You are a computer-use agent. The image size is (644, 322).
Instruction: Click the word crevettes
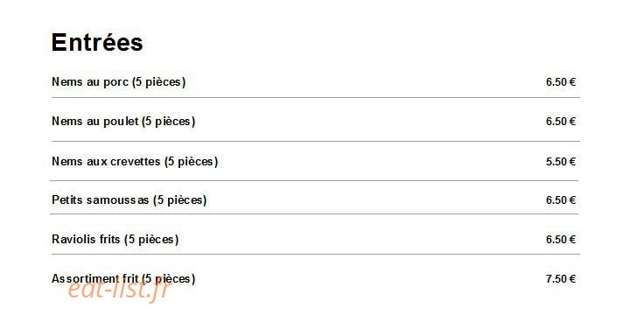coord(135,161)
